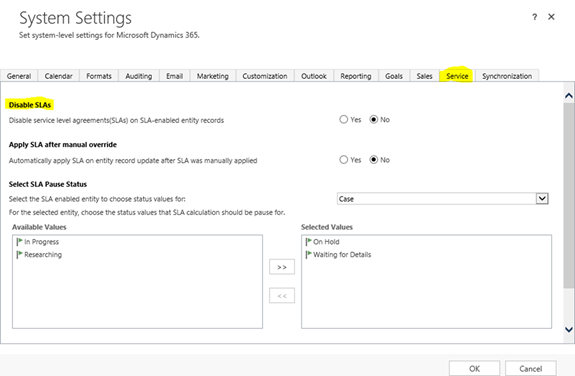
Task: Click the >> move to selected button
Action: click(x=282, y=267)
